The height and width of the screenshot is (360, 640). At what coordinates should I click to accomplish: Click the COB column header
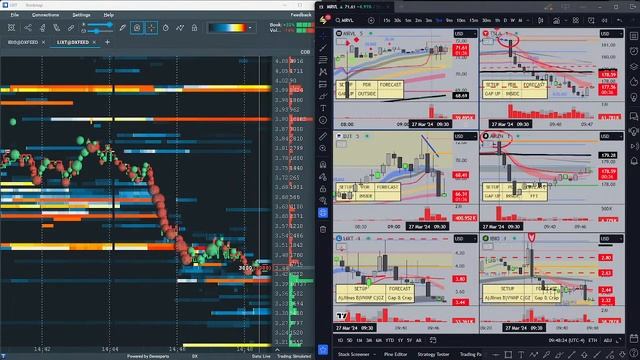(x=305, y=52)
